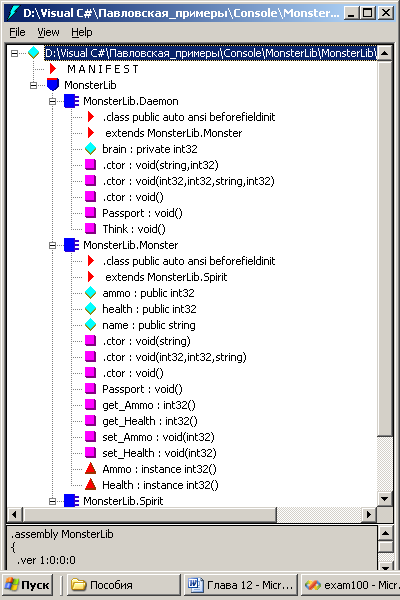Click the magenta icon for .ctor void(string,int32)
Image resolution: width=400 pixels, height=600 pixels.
(90, 165)
